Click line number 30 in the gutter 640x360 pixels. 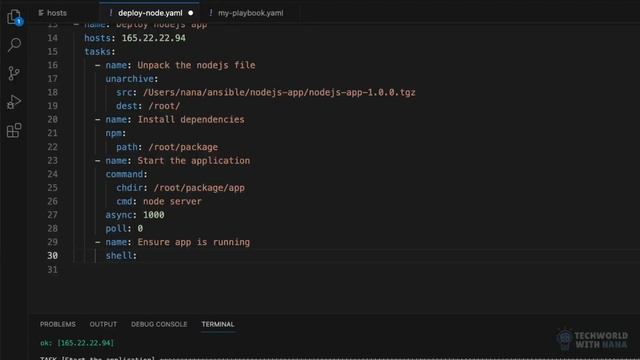[x=52, y=256]
